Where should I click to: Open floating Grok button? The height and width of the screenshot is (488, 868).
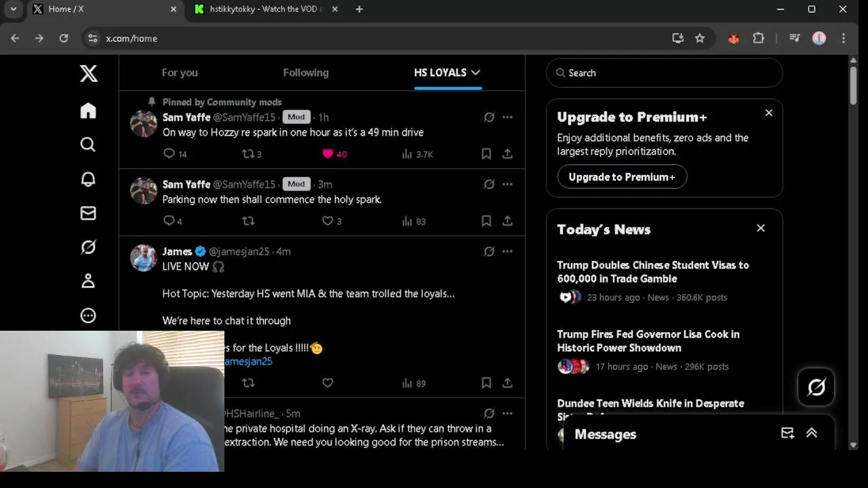816,387
